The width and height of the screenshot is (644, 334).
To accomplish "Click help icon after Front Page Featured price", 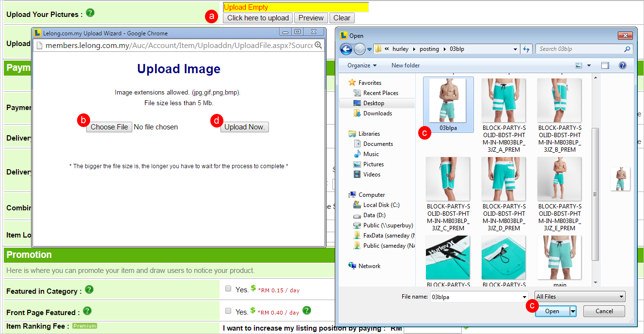I will tap(307, 311).
